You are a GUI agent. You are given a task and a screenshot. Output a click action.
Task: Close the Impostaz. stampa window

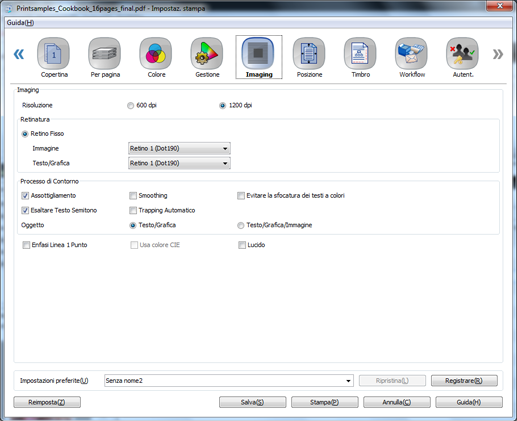click(499, 6)
